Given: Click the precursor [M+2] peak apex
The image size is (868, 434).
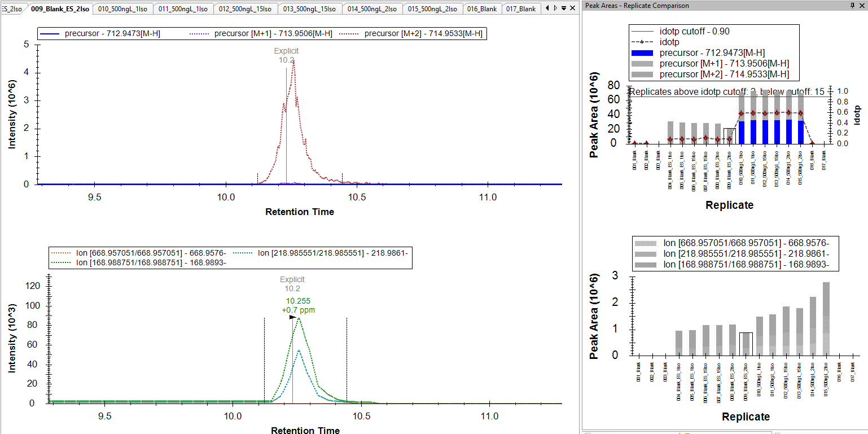Looking at the screenshot, I should click(293, 62).
